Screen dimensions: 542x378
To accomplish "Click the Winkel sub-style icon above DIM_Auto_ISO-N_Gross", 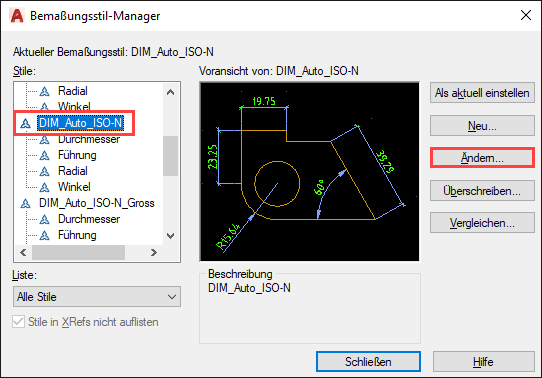I will coord(44,187).
